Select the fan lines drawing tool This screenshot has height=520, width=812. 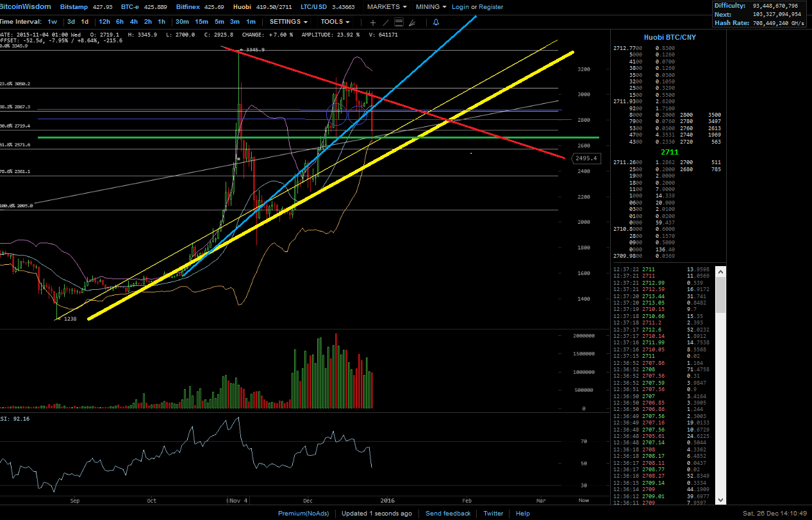tap(412, 22)
